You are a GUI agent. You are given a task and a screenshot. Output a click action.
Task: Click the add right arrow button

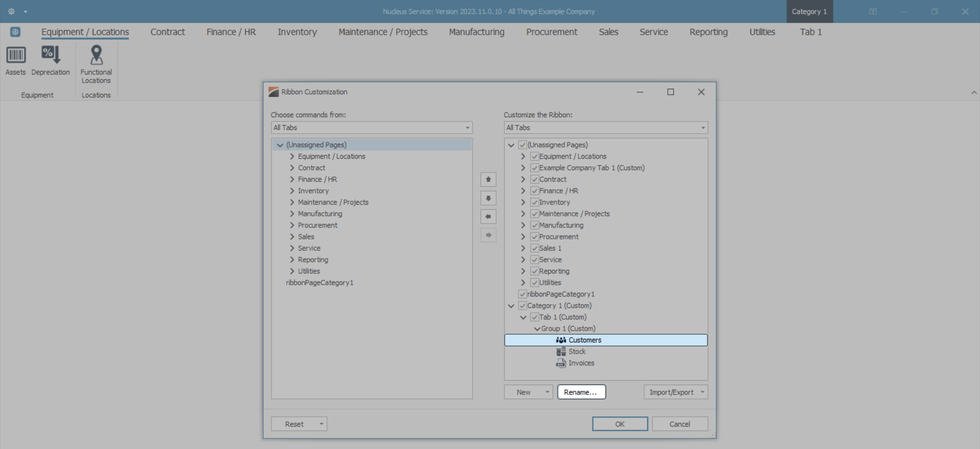point(488,235)
